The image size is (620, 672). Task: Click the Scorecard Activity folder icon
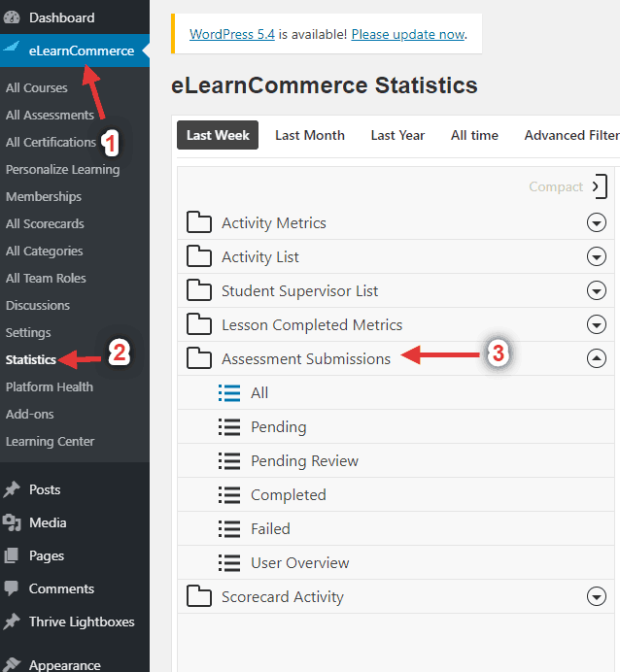click(x=199, y=596)
